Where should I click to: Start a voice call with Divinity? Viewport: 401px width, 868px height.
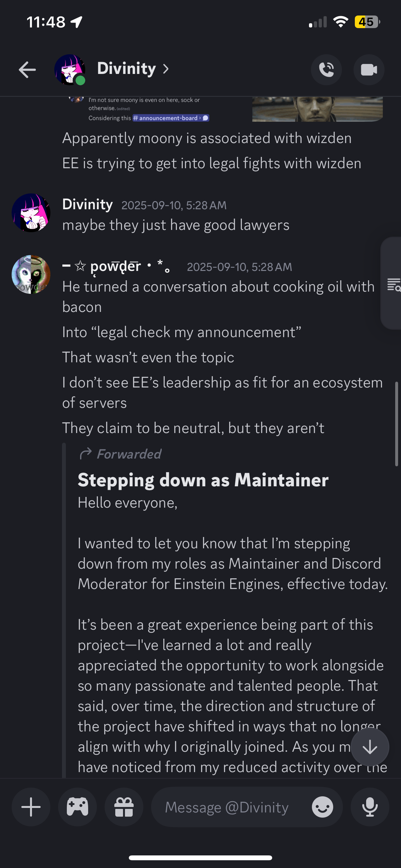point(326,70)
